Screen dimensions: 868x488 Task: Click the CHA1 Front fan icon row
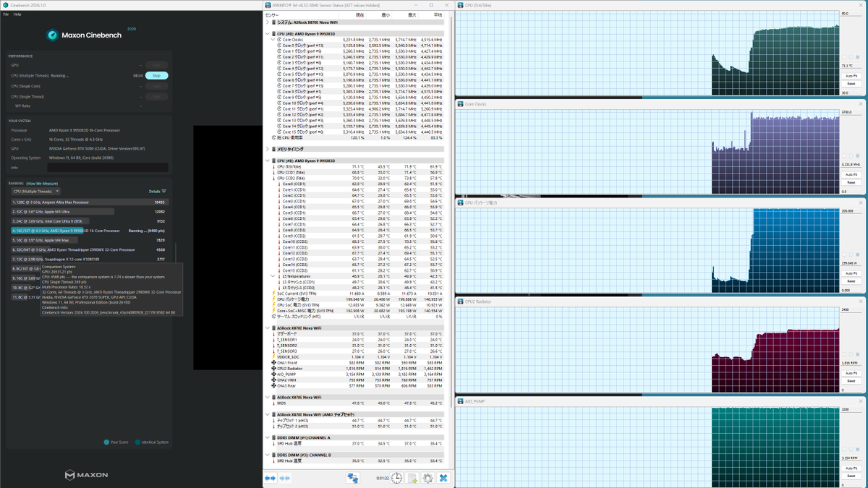click(x=274, y=363)
